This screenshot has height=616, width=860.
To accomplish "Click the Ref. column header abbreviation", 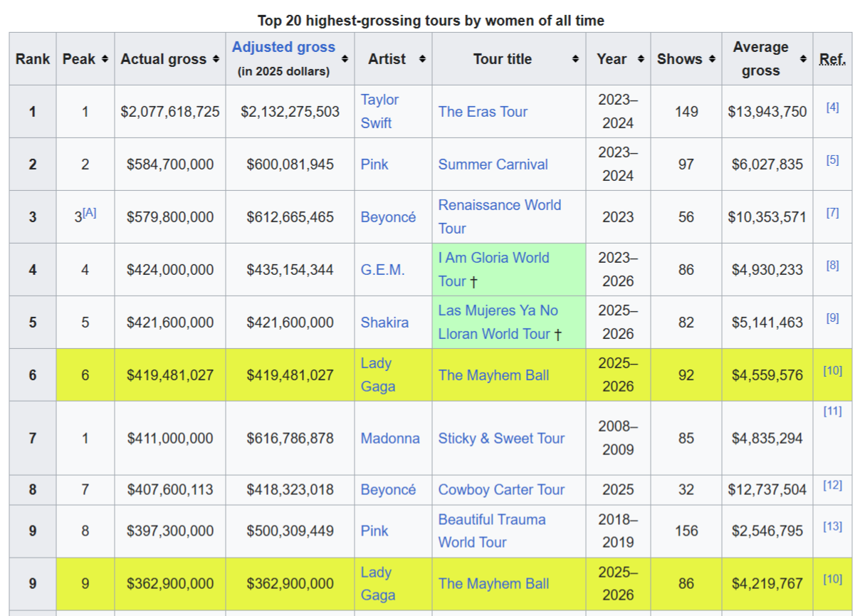I will (x=832, y=59).
